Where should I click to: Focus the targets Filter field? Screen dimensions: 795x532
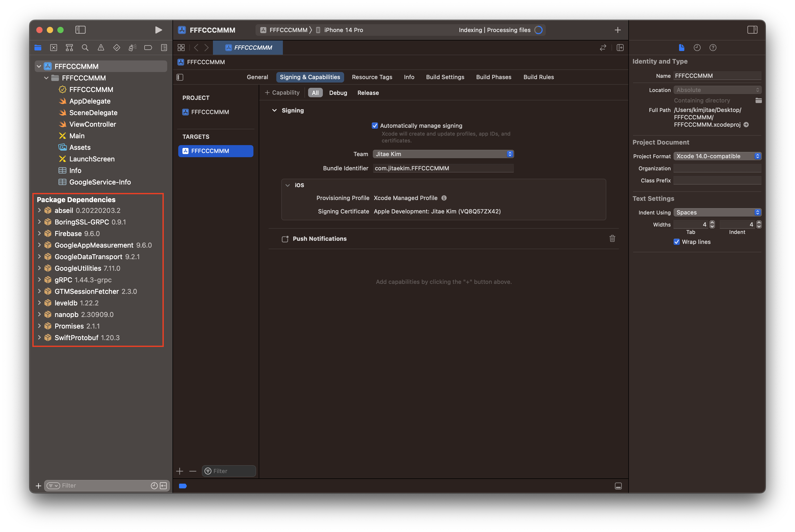(x=229, y=471)
